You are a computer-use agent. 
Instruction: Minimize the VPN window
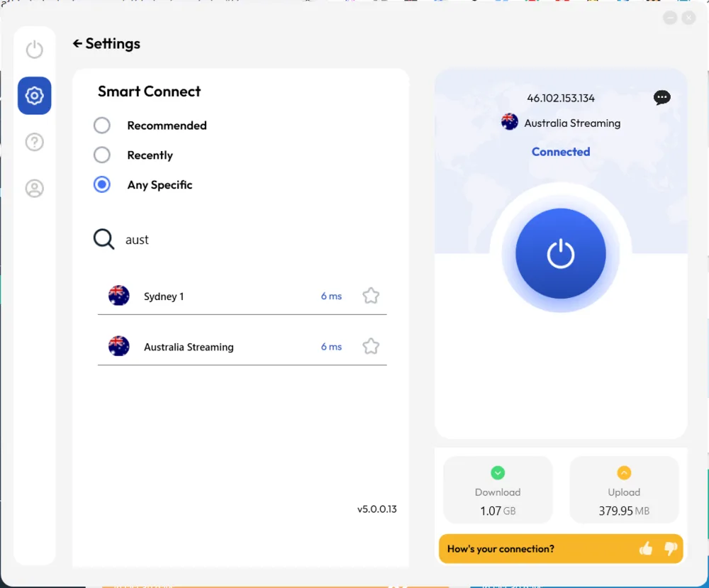(670, 18)
